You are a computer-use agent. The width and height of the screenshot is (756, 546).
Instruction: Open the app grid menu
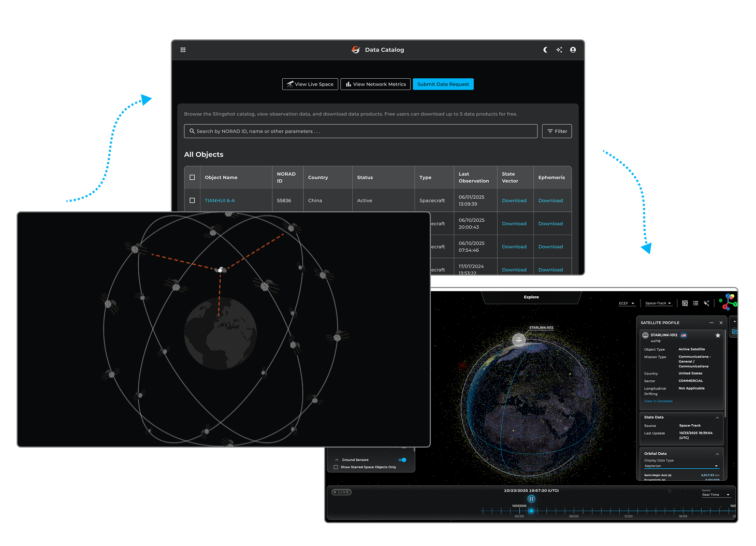(x=183, y=50)
